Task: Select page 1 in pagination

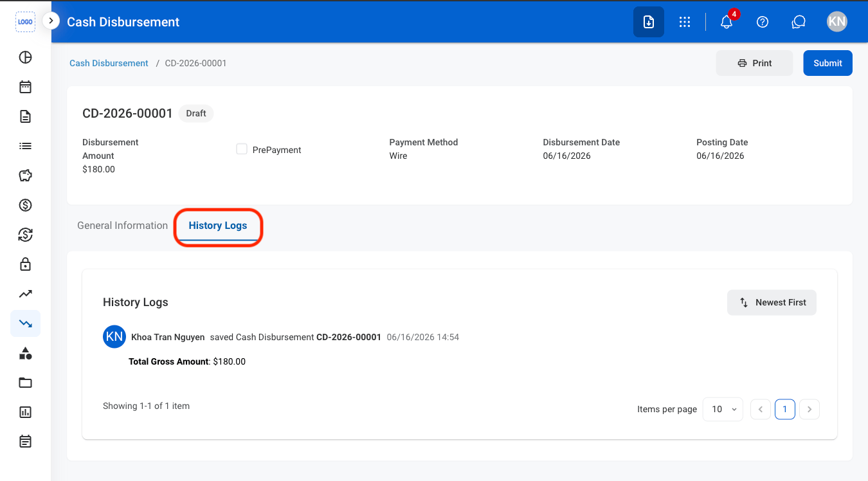Action: [x=785, y=409]
